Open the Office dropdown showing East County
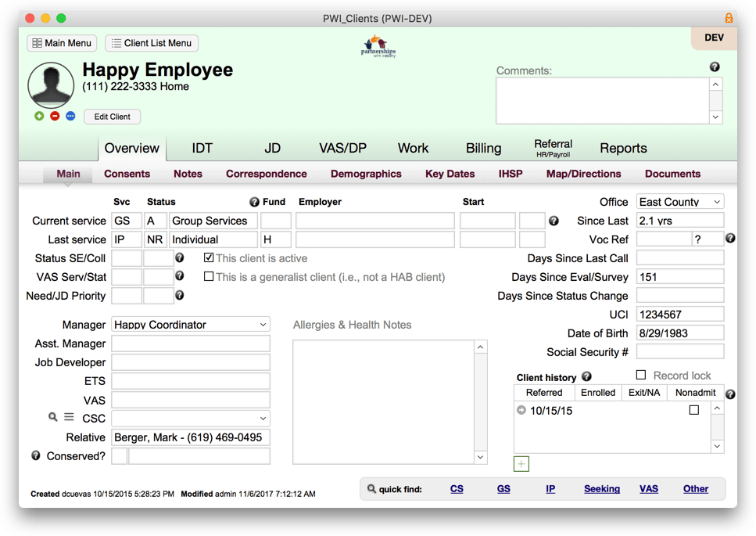The height and width of the screenshot is (536, 756). point(679,201)
